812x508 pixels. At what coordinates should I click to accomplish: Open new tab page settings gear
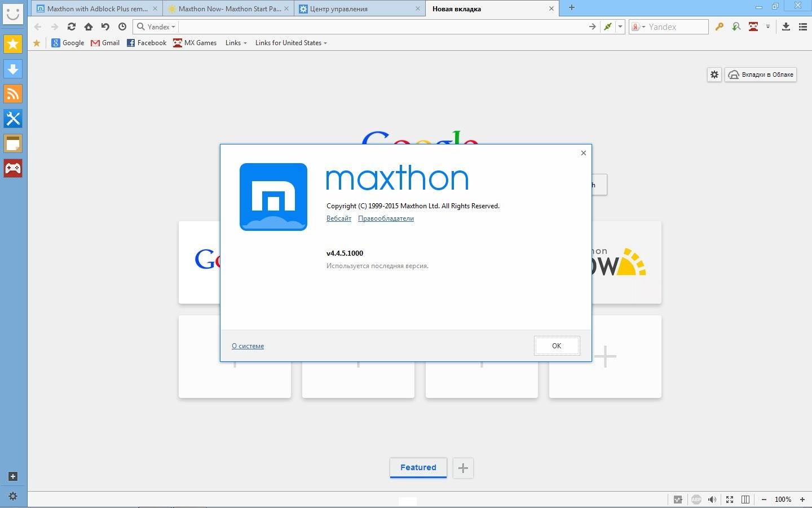pos(714,75)
